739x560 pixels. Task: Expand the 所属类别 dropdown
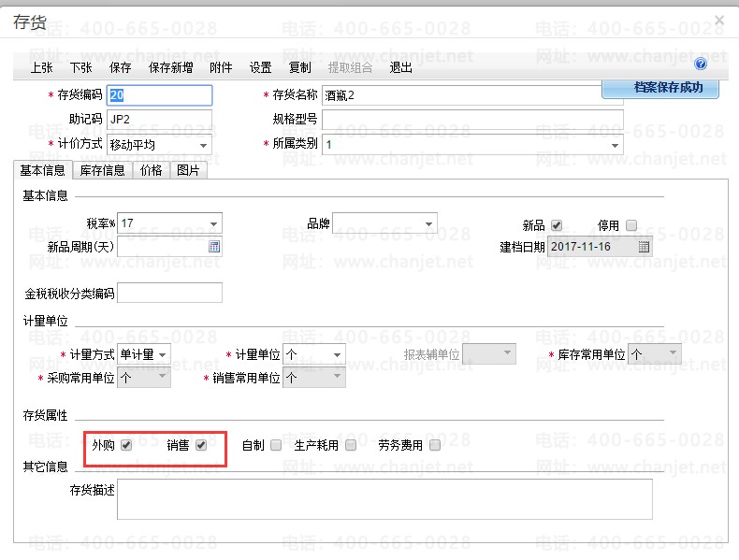615,145
